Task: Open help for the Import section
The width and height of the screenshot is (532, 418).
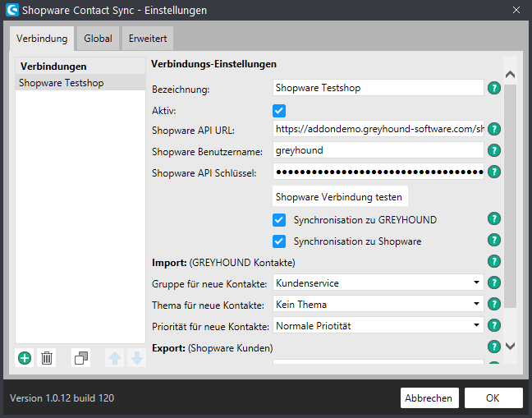Action: pyautogui.click(x=494, y=261)
